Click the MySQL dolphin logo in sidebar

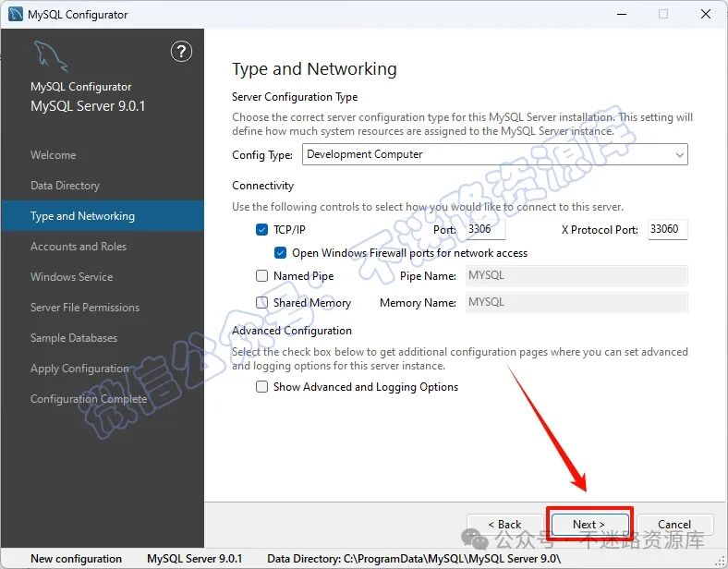[51, 56]
